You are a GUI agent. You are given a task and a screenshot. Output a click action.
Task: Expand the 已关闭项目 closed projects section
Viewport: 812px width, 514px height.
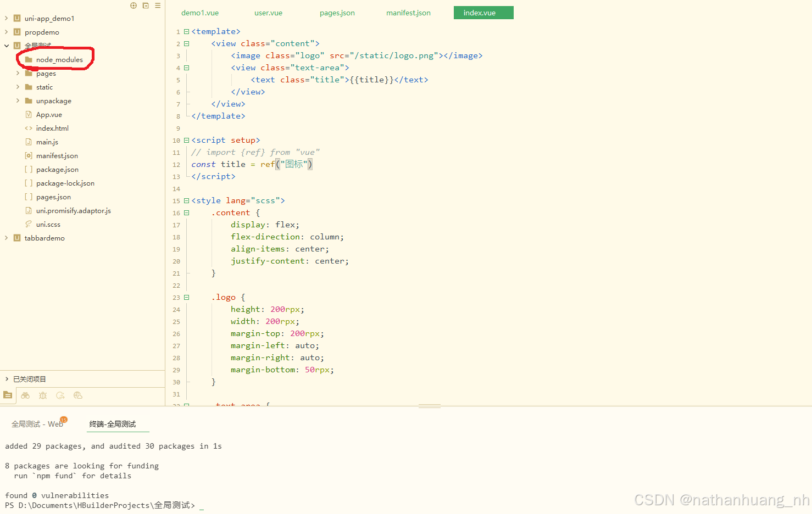coord(5,379)
